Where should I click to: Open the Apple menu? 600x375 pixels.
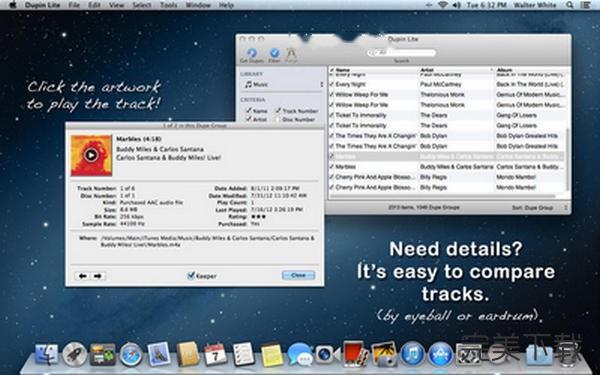[x=13, y=5]
